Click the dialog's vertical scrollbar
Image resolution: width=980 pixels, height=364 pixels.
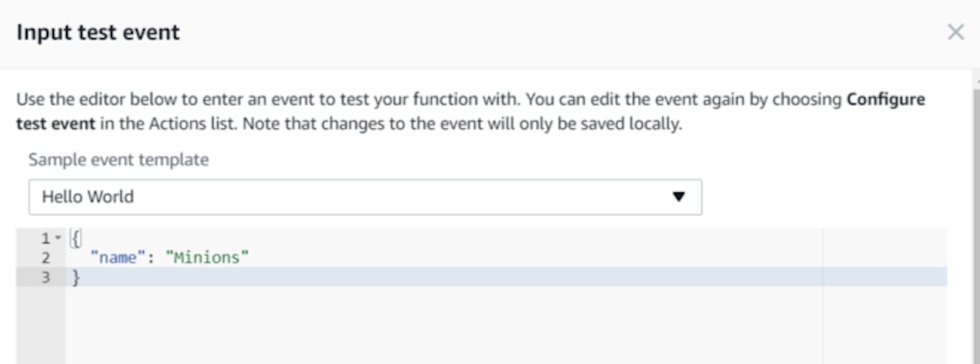[976, 225]
